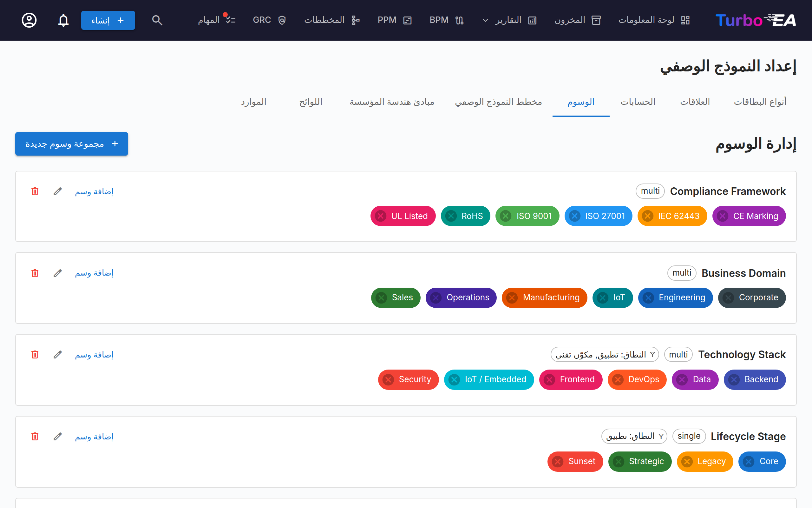
Task: Remove the Security tag
Action: pos(388,380)
